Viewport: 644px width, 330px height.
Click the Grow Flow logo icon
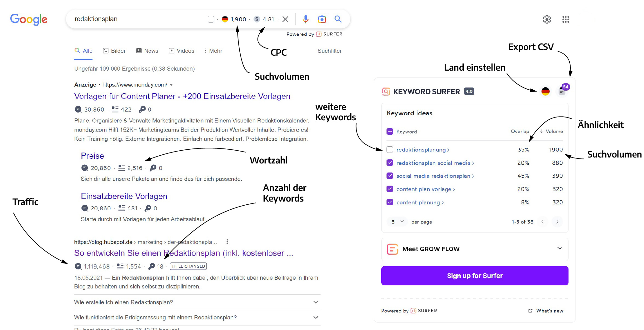coord(392,249)
